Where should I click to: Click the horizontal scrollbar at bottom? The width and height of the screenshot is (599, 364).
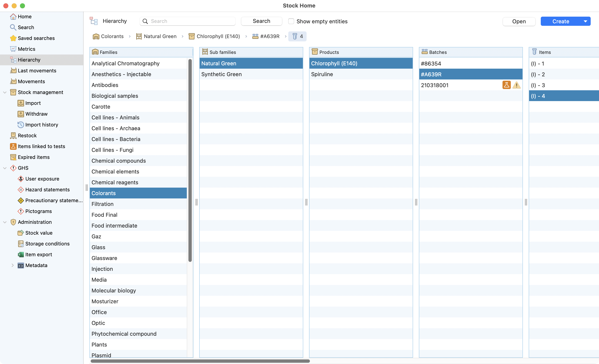[x=200, y=361]
